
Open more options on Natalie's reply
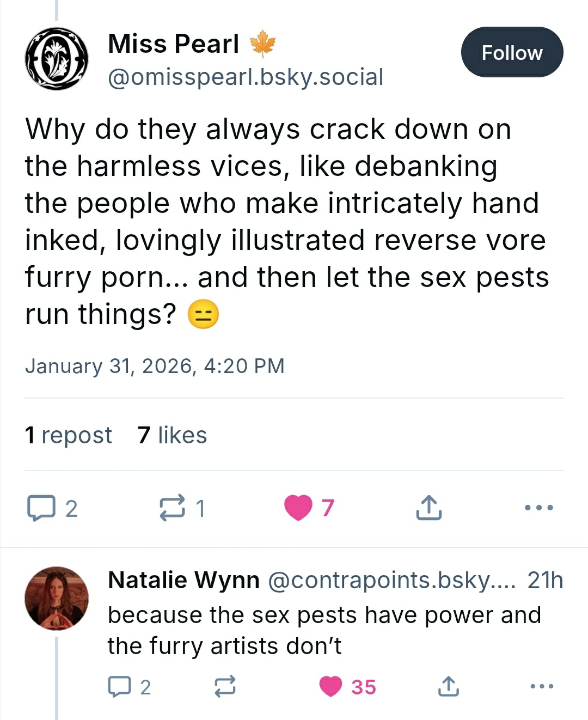pyautogui.click(x=542, y=686)
